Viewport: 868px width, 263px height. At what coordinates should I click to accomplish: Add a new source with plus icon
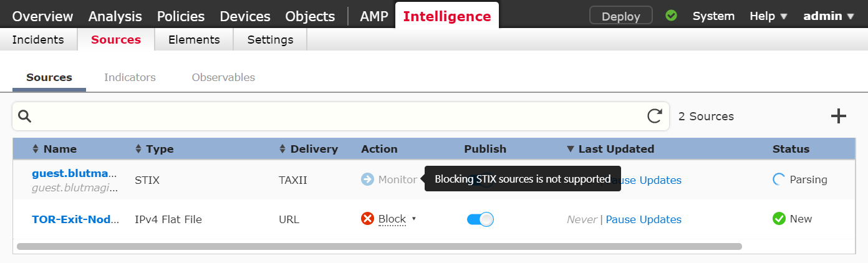click(839, 116)
